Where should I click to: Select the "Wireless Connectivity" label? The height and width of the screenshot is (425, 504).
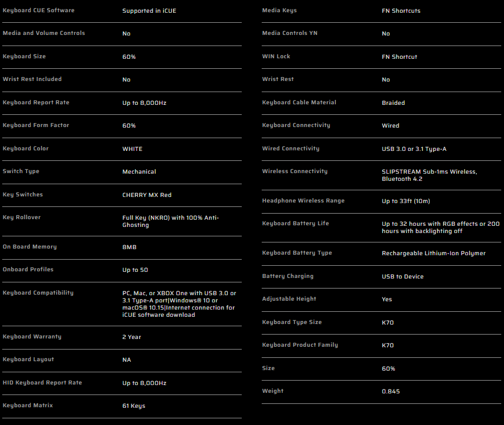point(295,171)
